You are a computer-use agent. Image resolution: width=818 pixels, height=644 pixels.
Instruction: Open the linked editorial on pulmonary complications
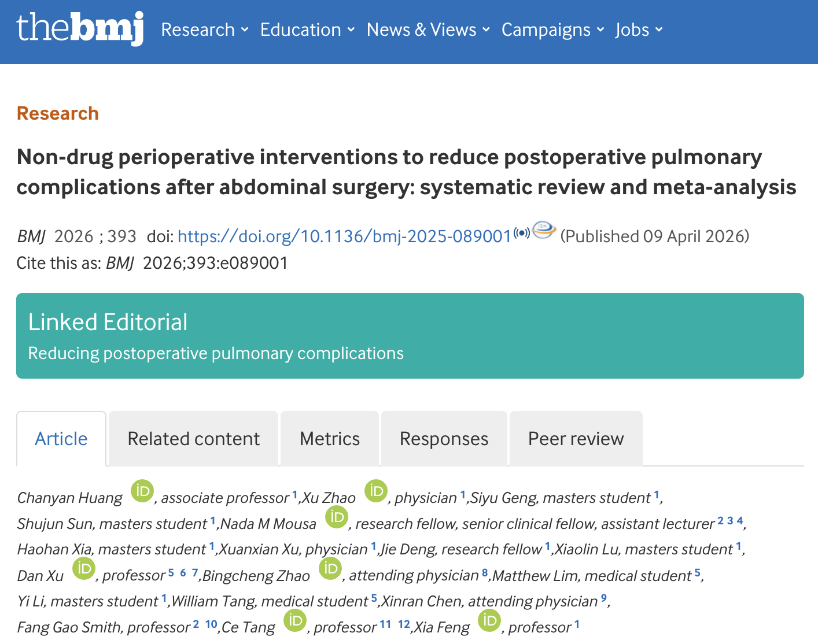(216, 353)
